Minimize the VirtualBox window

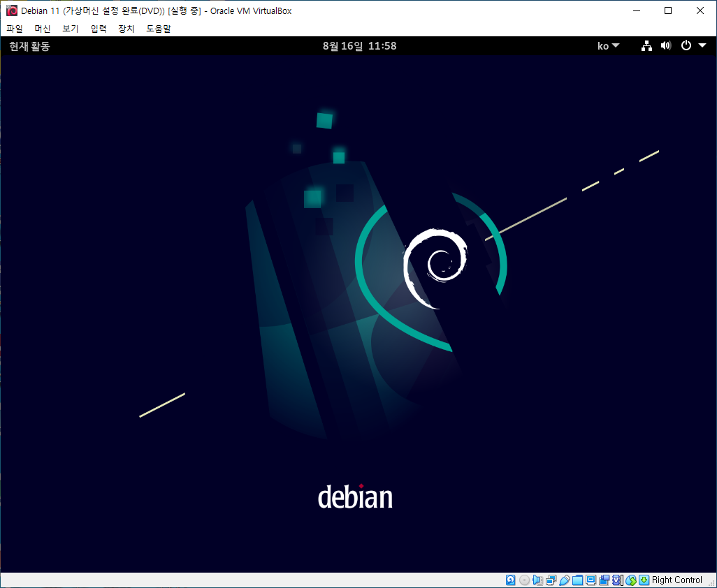637,10
